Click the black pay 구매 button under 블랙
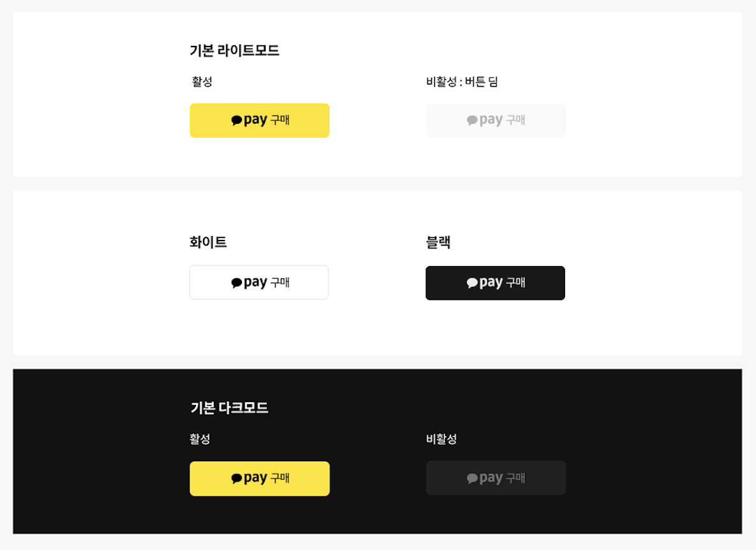The height and width of the screenshot is (550, 756). click(495, 283)
